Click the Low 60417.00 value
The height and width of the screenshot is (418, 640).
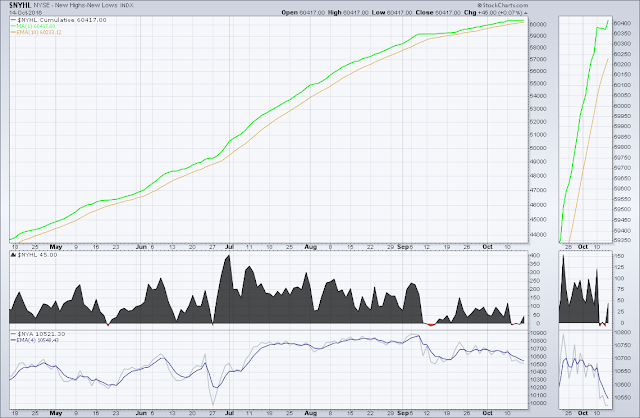[x=392, y=13]
